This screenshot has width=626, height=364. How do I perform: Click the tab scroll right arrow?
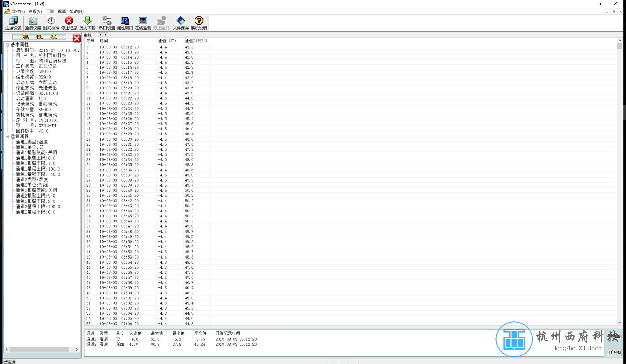[x=106, y=35]
